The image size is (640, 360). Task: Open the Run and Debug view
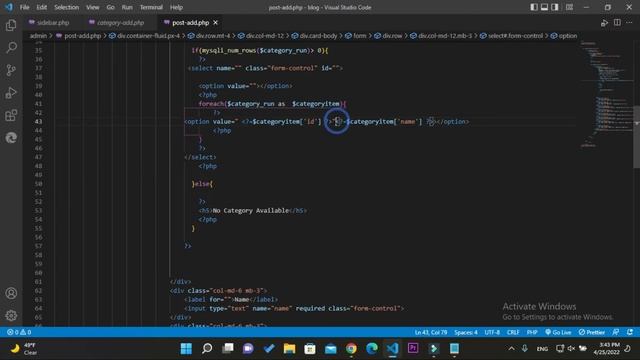tap(11, 93)
